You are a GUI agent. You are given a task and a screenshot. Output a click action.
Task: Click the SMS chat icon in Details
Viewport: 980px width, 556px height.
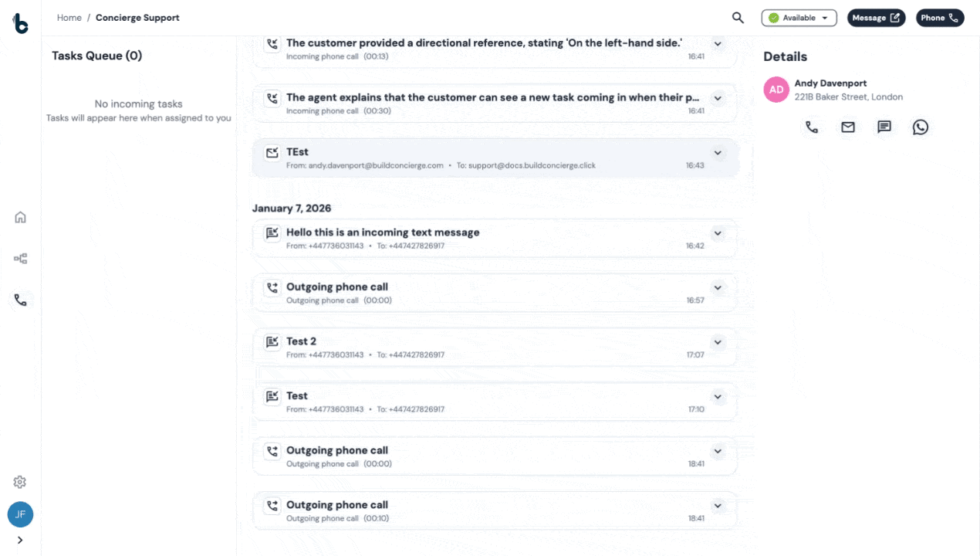click(x=884, y=127)
